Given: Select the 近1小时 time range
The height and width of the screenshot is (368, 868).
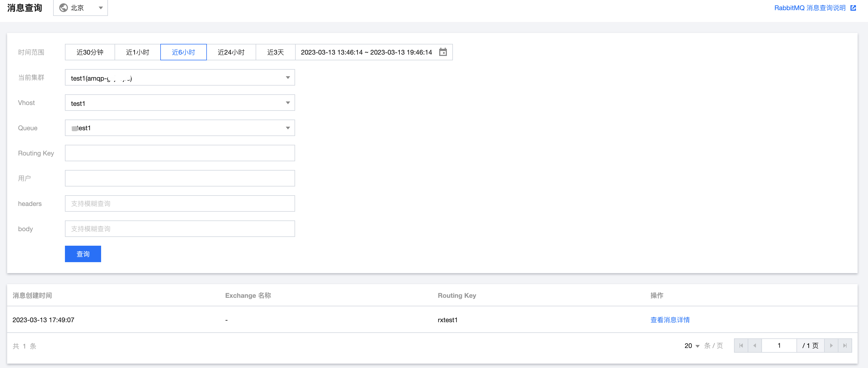Looking at the screenshot, I should (x=138, y=52).
